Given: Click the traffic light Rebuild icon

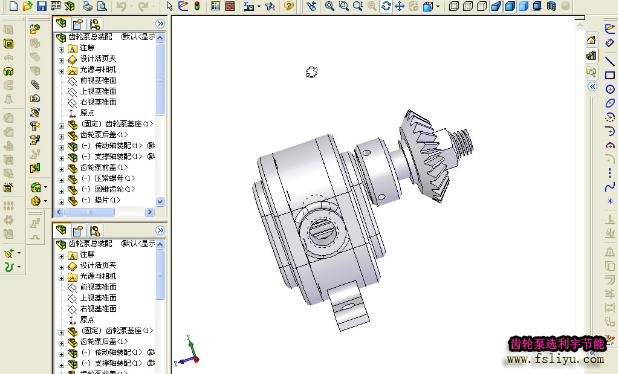Looking at the screenshot, I should (x=197, y=6).
